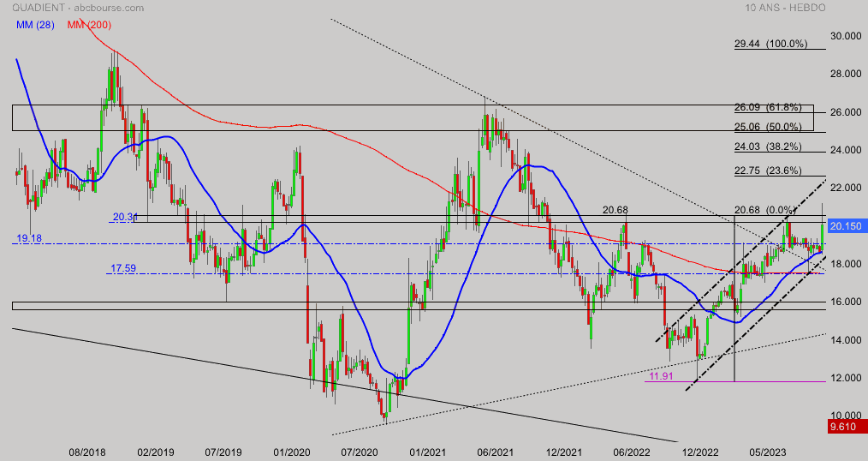868x461 pixels.
Task: Click the 05/2023 date axis label
Action: point(768,452)
